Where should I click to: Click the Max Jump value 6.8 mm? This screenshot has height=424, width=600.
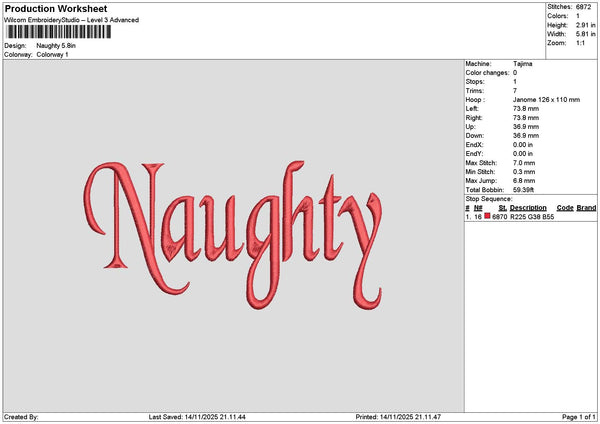[x=524, y=181]
